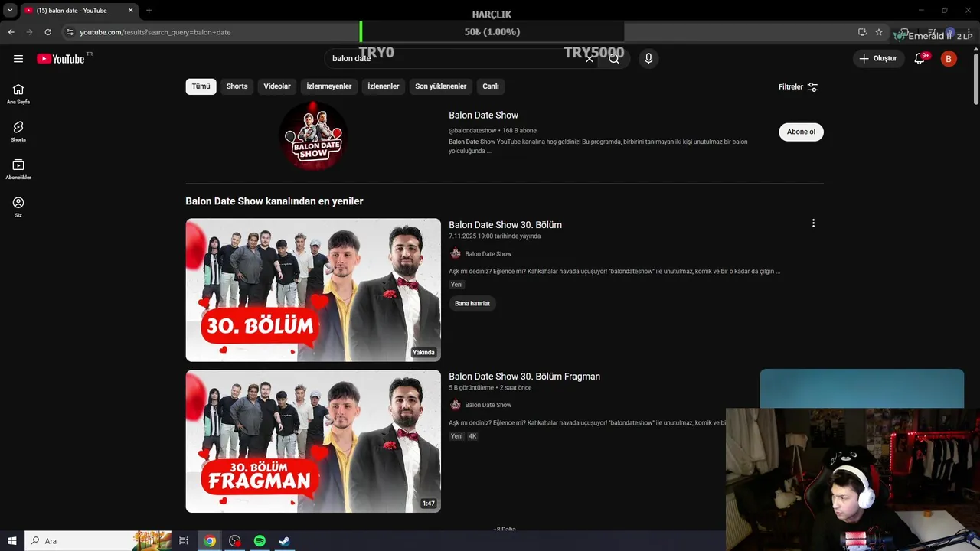This screenshot has height=551, width=980.
Task: Open Balon Date Show channel title
Action: point(484,116)
